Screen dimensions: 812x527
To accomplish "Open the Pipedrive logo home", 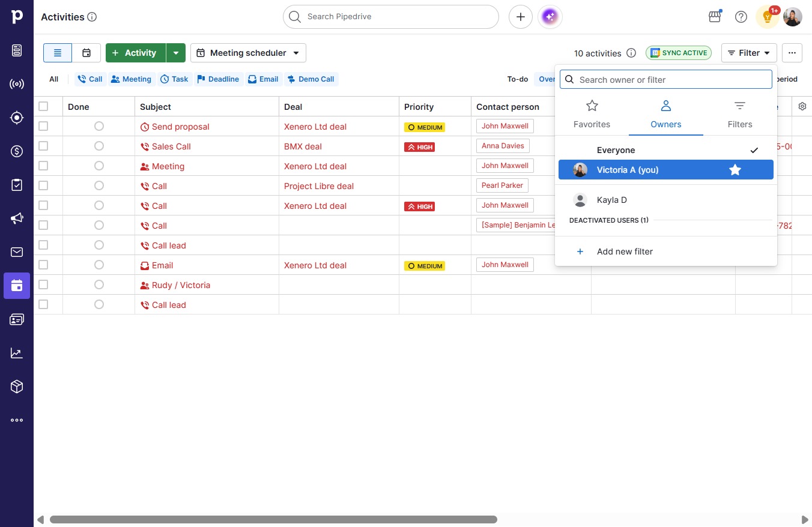I will (x=17, y=17).
